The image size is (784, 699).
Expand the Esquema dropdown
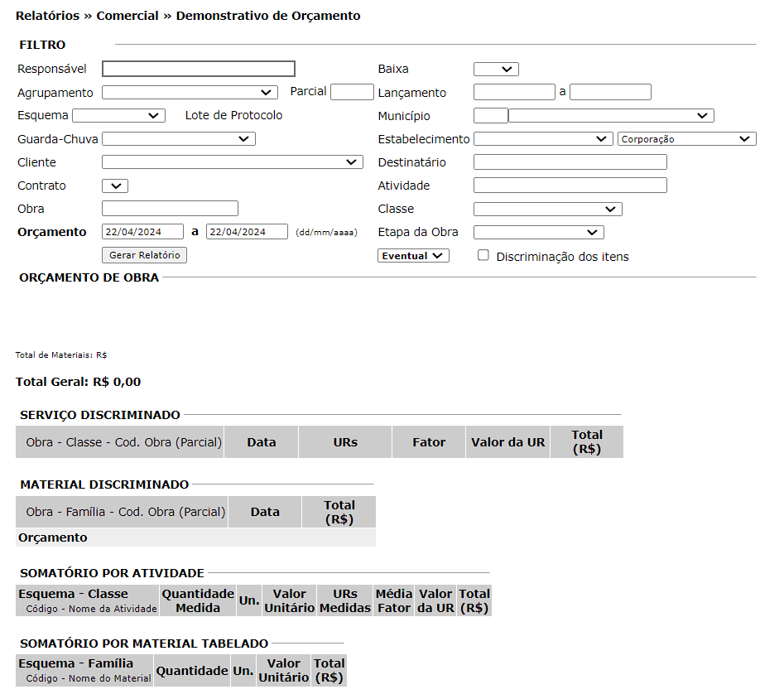tap(118, 115)
